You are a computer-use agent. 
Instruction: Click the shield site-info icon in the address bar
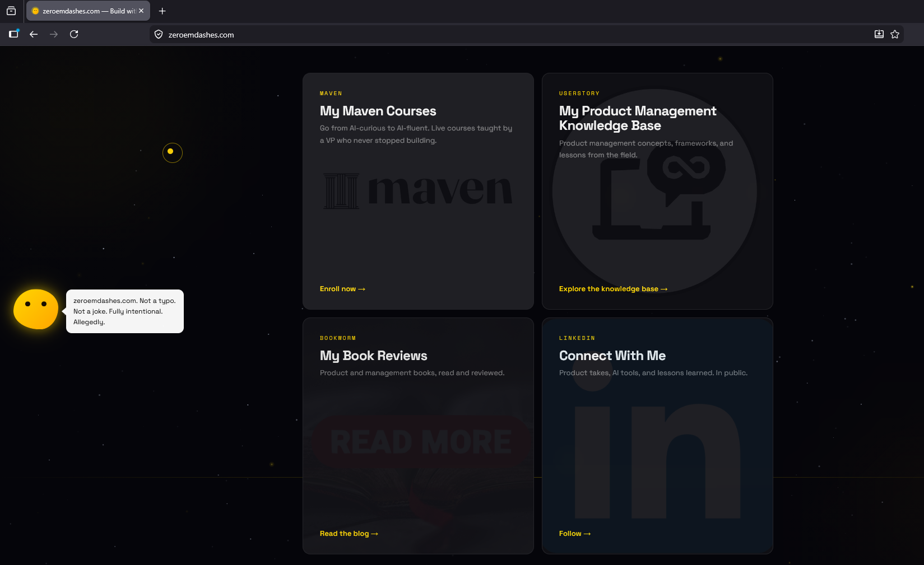coord(159,34)
